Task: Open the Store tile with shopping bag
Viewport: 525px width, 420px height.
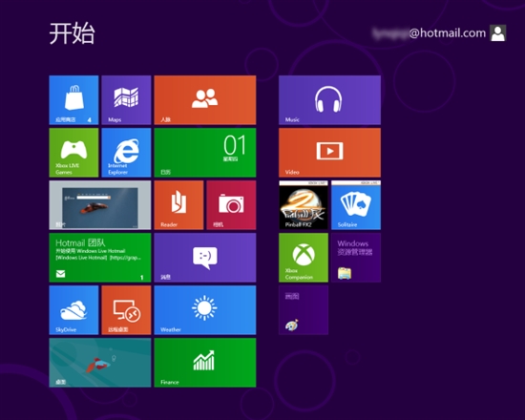Action: 73,100
